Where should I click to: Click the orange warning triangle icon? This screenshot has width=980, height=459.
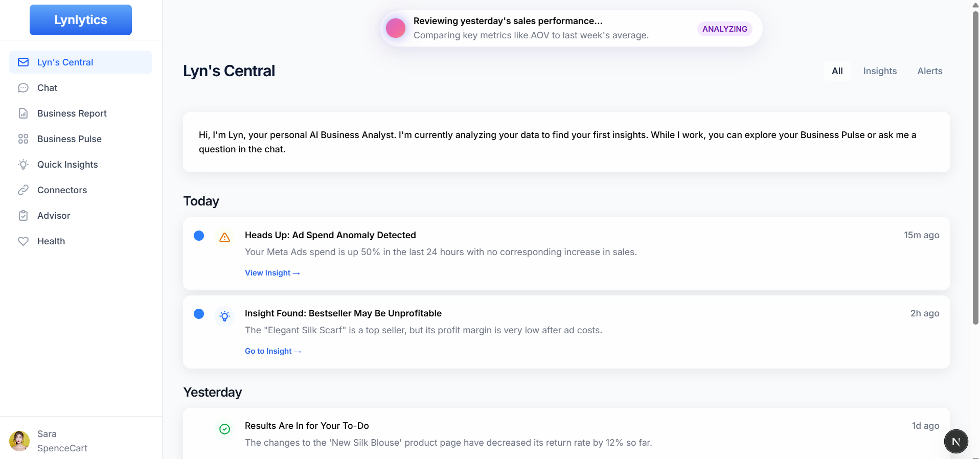click(224, 238)
